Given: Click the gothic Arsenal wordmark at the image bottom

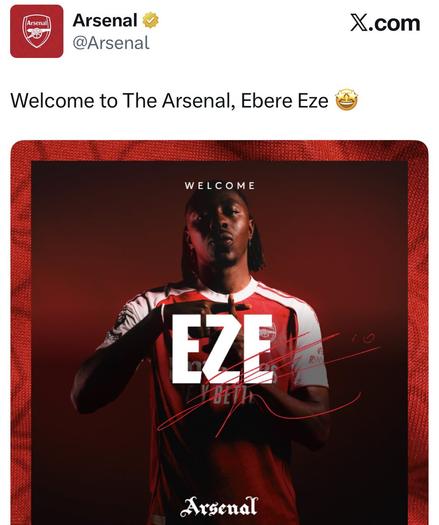Looking at the screenshot, I should (x=219, y=506).
